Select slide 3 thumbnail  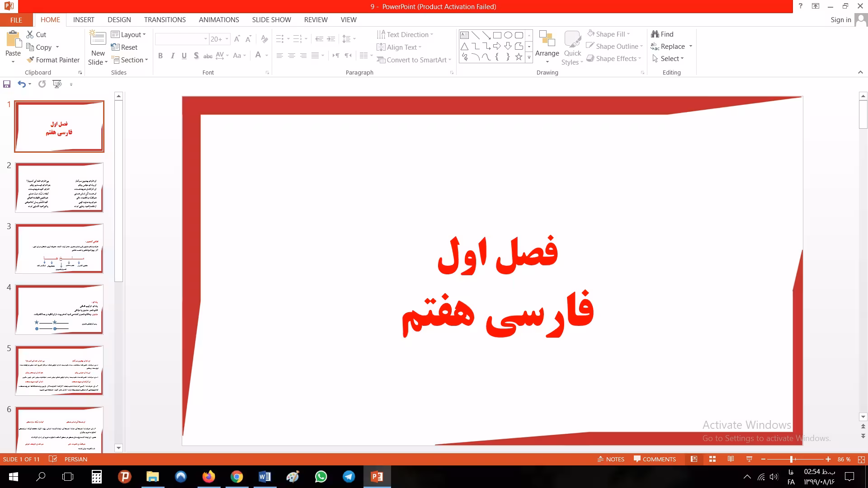(x=59, y=249)
